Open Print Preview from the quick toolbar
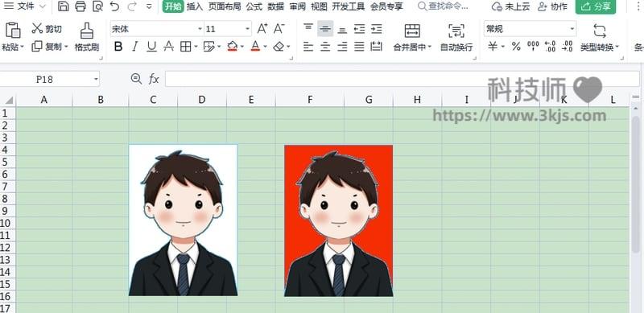The width and height of the screenshot is (644, 313). [x=97, y=6]
